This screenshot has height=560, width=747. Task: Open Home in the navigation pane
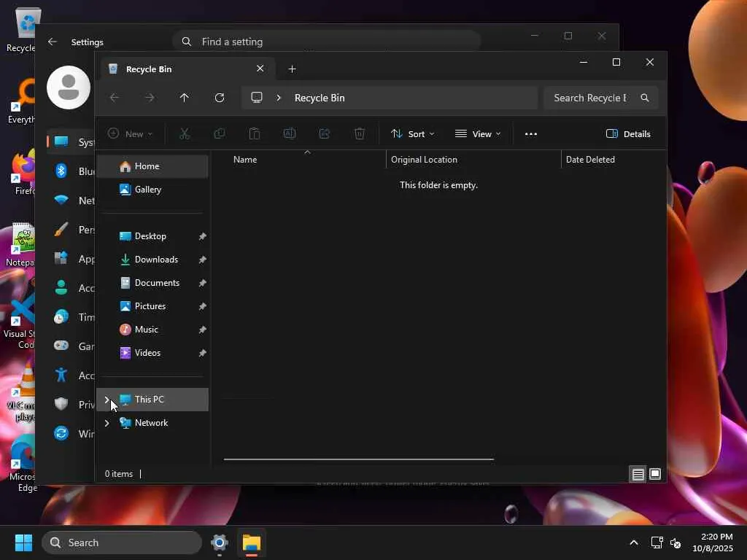(x=152, y=166)
